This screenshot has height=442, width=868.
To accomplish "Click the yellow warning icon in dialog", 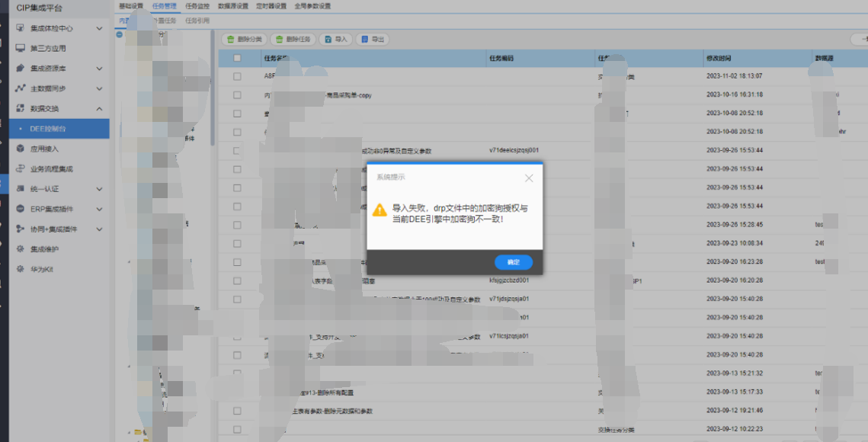I will (x=380, y=210).
